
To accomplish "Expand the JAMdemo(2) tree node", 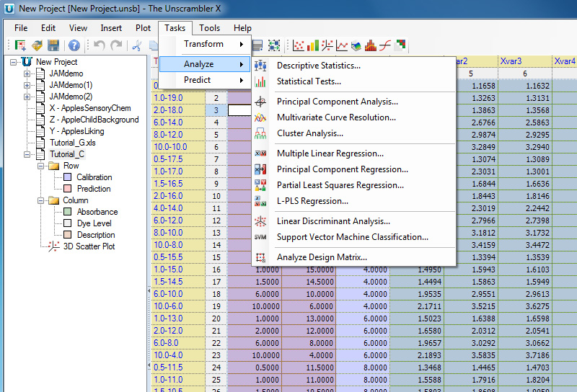I will (27, 97).
